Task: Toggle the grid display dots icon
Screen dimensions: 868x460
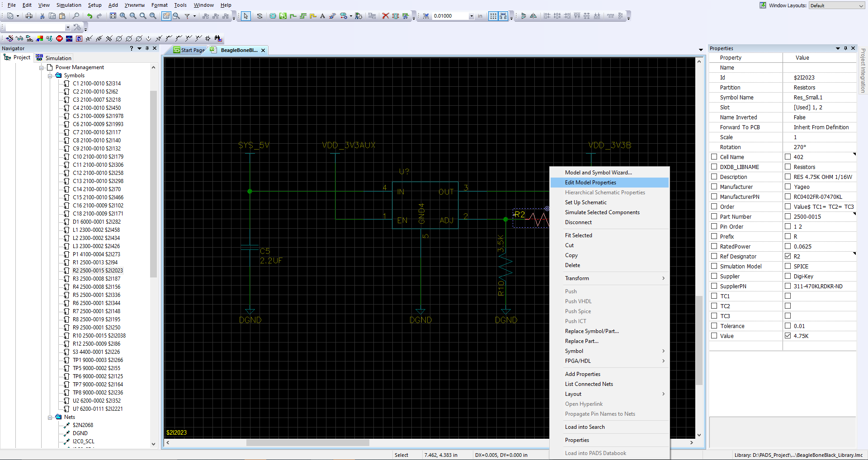Action: 493,16
